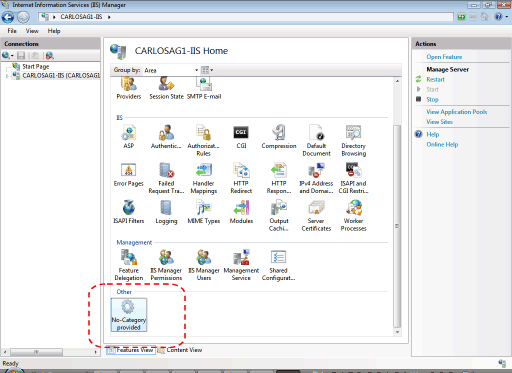Screen dimensions: 512x373
Task: Open the Modules feature
Action: click(241, 212)
